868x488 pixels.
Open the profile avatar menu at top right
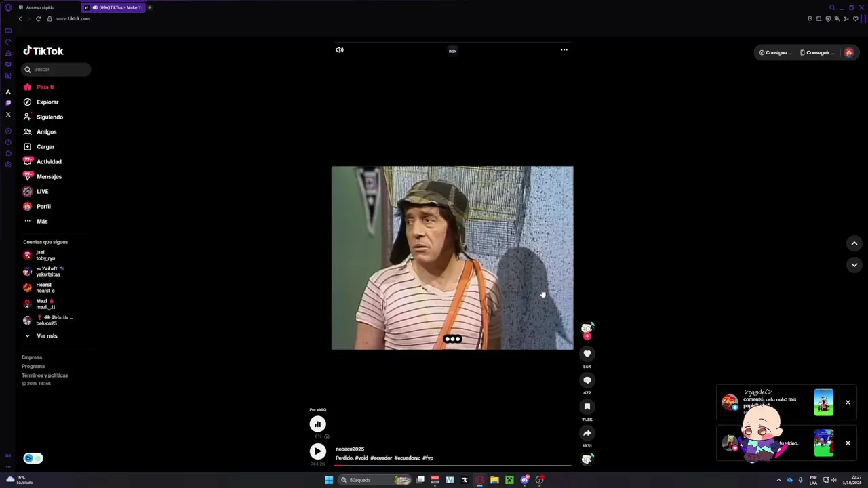[848, 52]
